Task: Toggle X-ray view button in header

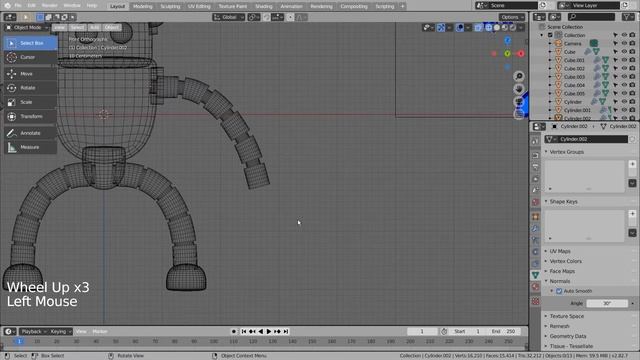Action: [478, 27]
